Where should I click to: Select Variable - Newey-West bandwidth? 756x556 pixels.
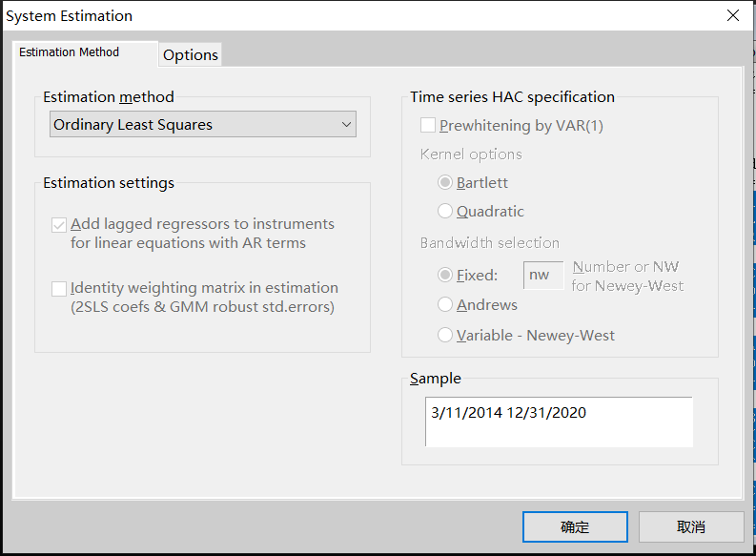[445, 336]
